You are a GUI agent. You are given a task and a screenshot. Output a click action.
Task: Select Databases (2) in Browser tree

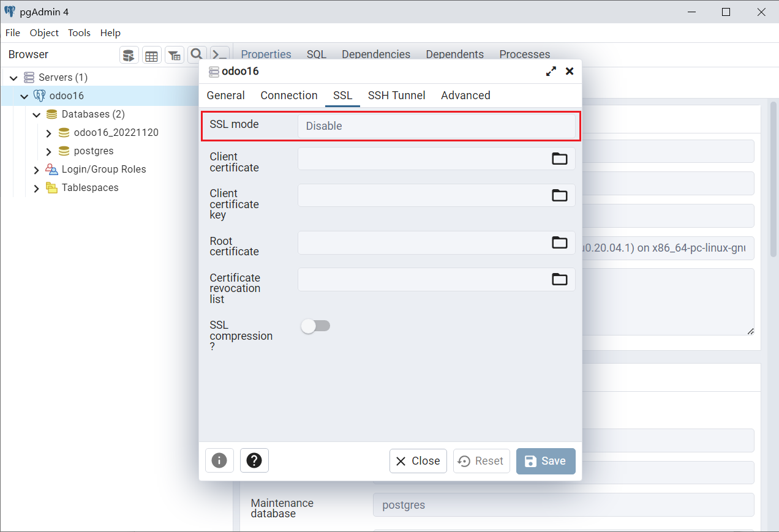(93, 114)
